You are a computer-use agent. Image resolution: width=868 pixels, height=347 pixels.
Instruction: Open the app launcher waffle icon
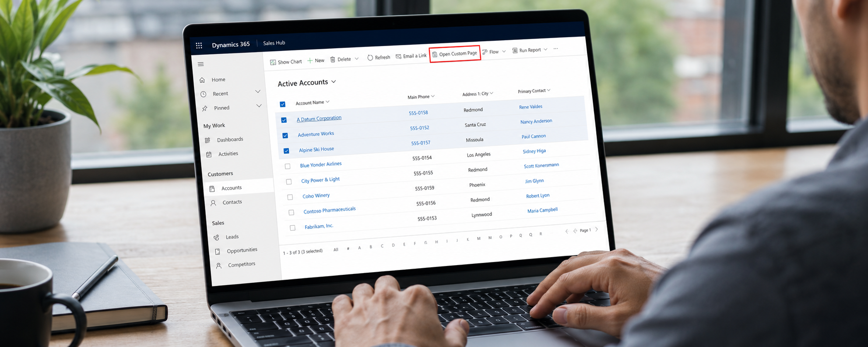(199, 46)
